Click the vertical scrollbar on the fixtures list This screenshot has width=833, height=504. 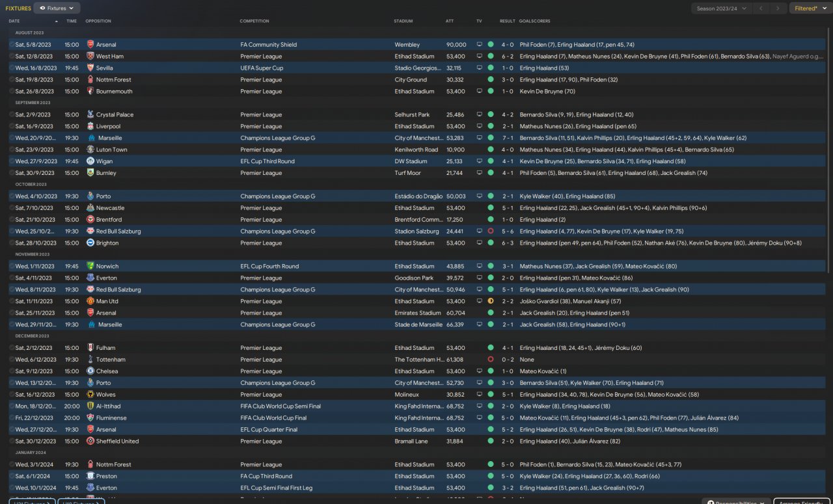click(828, 150)
